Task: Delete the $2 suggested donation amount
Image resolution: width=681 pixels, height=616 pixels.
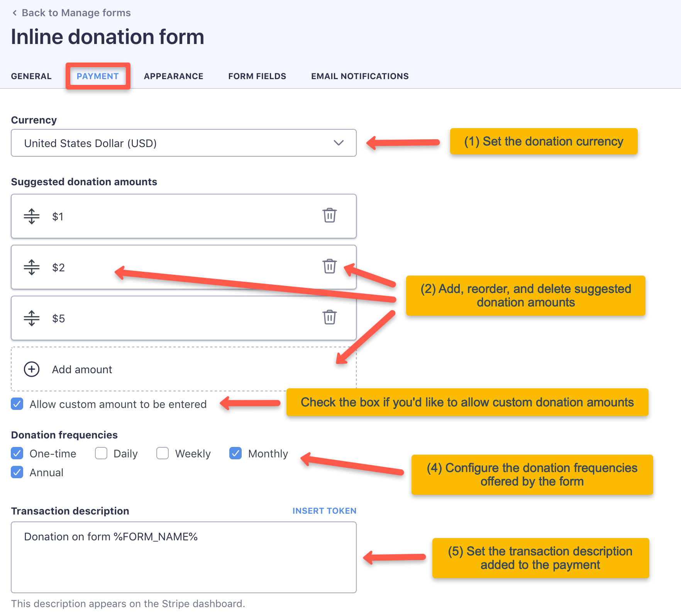Action: pyautogui.click(x=329, y=267)
